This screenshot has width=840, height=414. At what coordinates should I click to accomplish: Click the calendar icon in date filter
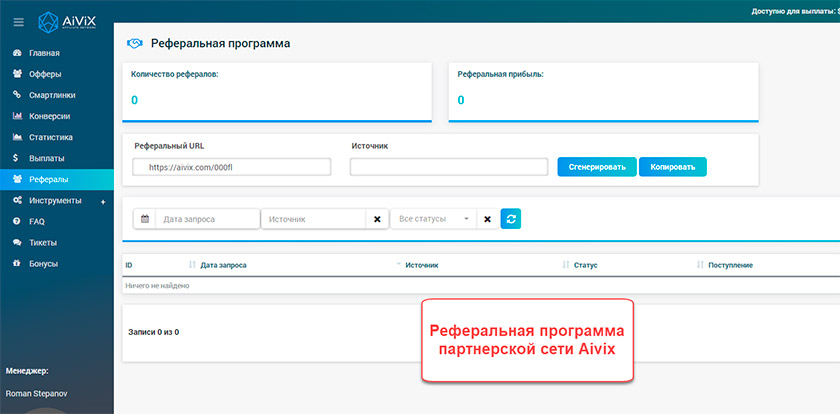pyautogui.click(x=145, y=219)
